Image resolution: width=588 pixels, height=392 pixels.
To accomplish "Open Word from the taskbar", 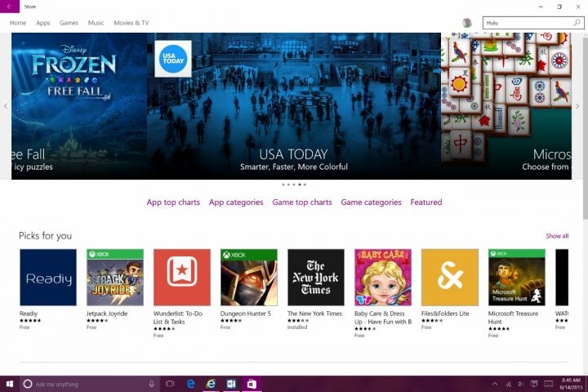I will tap(231, 384).
